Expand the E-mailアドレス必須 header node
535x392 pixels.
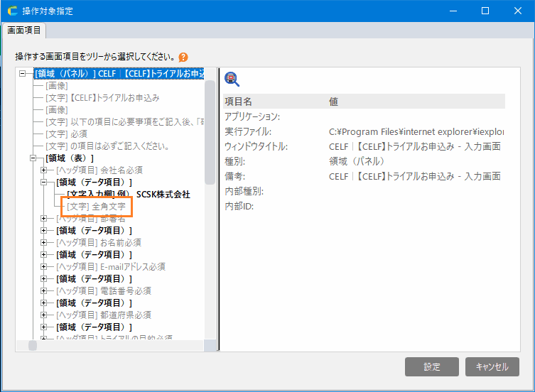(x=45, y=266)
